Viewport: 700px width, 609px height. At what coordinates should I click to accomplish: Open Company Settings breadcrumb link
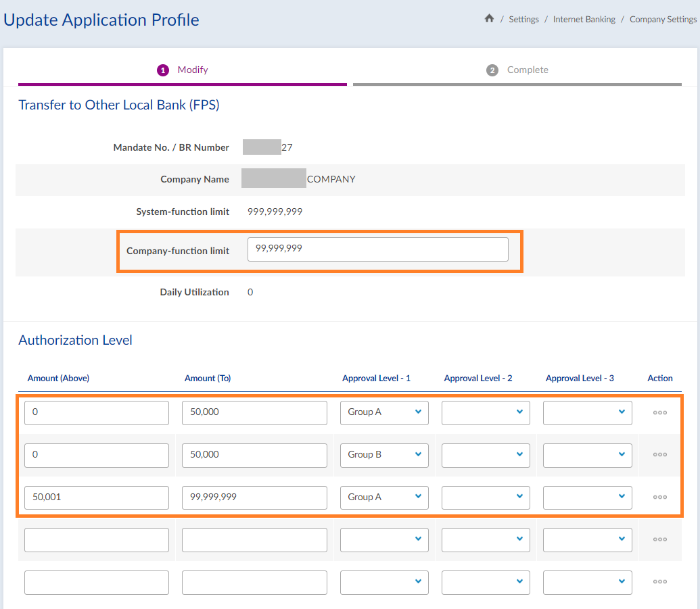pos(663,20)
